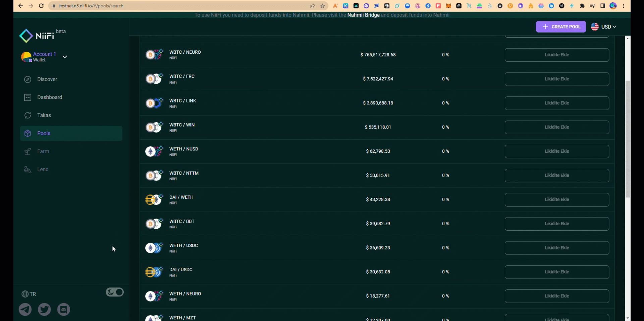Click the WETH / USDC token pair icon
Image resolution: width=644 pixels, height=321 pixels.
pos(154,248)
